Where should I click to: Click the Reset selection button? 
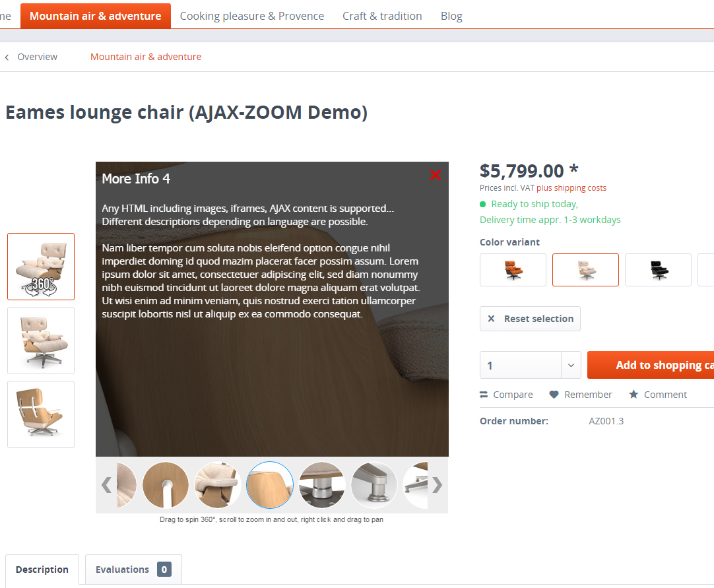point(530,319)
